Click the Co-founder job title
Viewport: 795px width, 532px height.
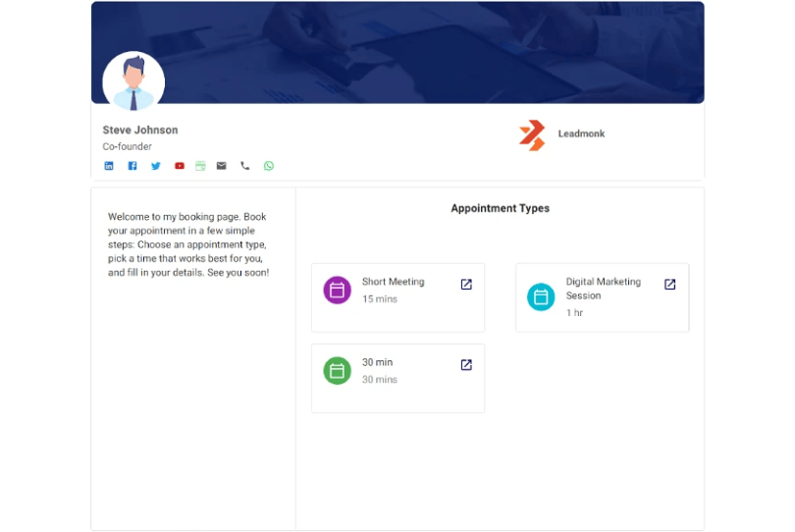[x=128, y=146]
